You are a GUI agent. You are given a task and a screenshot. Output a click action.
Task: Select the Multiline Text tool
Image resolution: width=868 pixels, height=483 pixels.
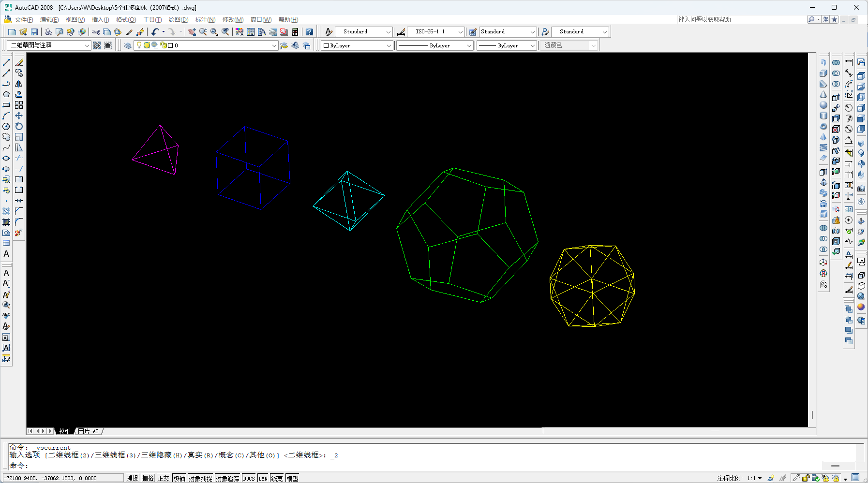pyautogui.click(x=6, y=254)
